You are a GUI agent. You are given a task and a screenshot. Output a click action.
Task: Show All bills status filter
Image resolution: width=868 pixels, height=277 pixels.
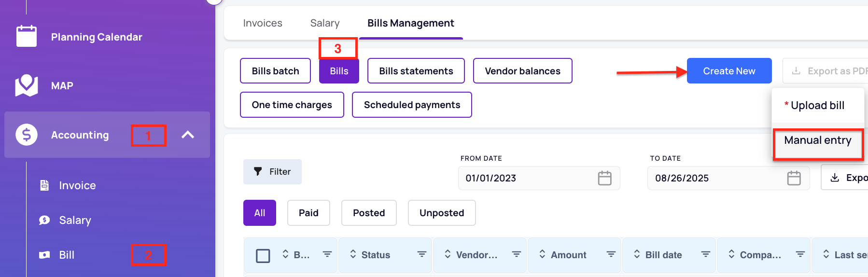(x=260, y=213)
